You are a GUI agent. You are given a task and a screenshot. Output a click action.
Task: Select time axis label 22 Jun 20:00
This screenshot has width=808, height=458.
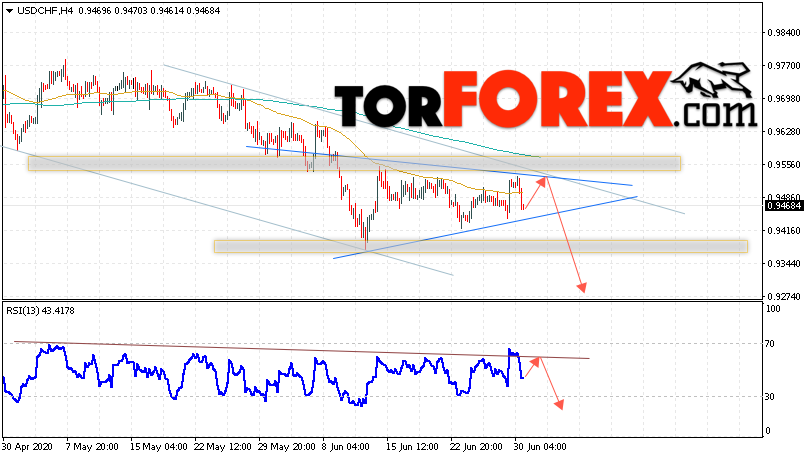pyautogui.click(x=476, y=447)
